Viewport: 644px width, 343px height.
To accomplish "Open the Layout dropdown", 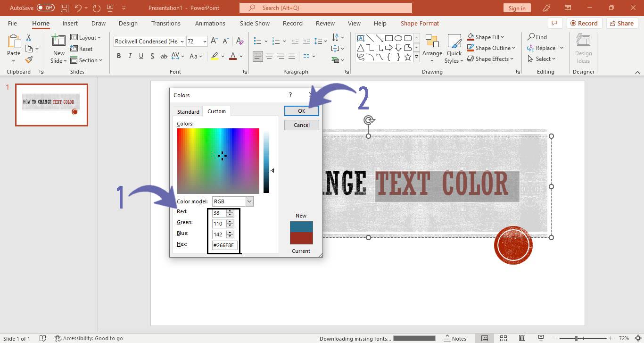I will [86, 37].
